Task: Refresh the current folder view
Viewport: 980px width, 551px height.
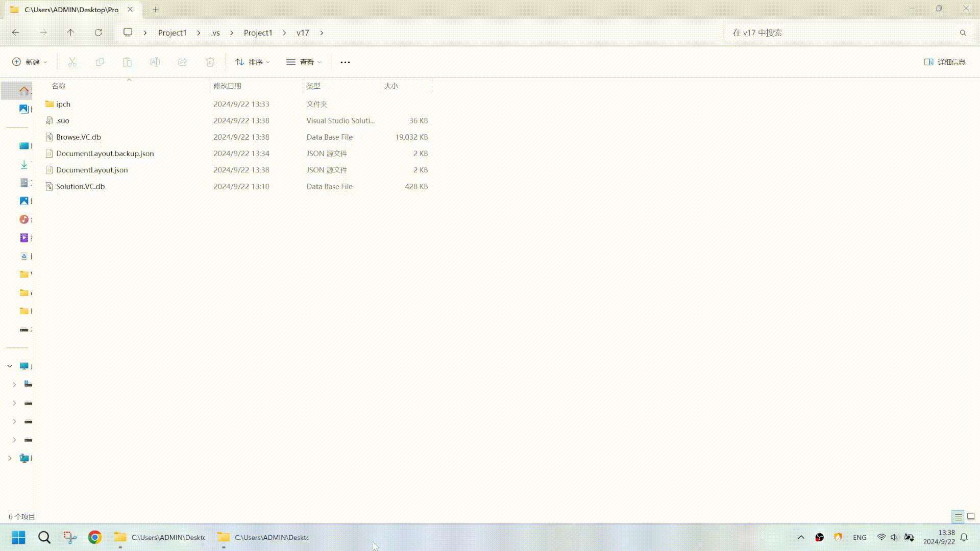Action: [x=98, y=33]
